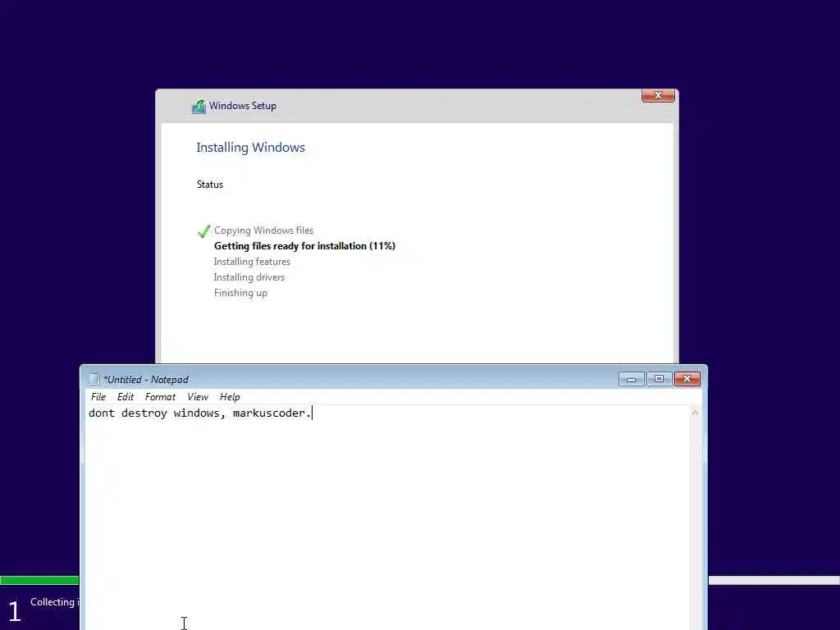Click the 'Installing drivers' status line
The width and height of the screenshot is (840, 630).
tap(249, 277)
